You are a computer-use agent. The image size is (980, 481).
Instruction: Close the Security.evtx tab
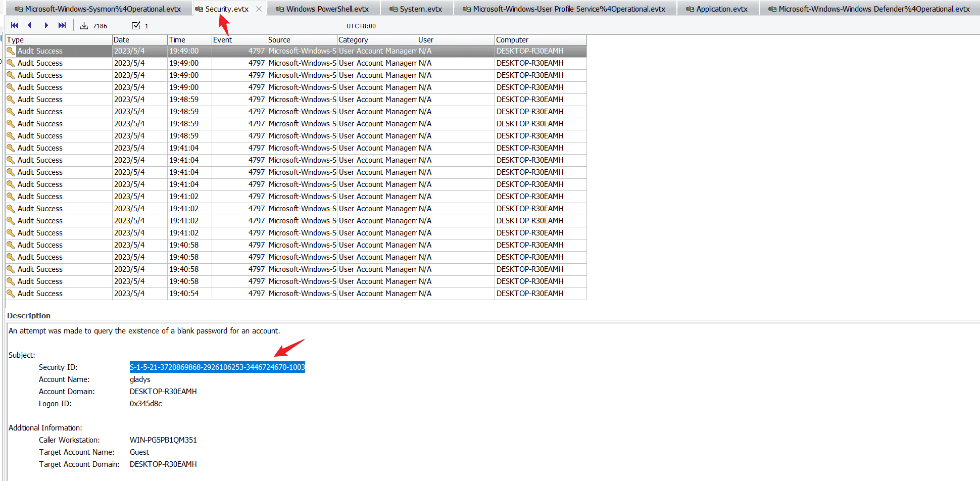[259, 9]
